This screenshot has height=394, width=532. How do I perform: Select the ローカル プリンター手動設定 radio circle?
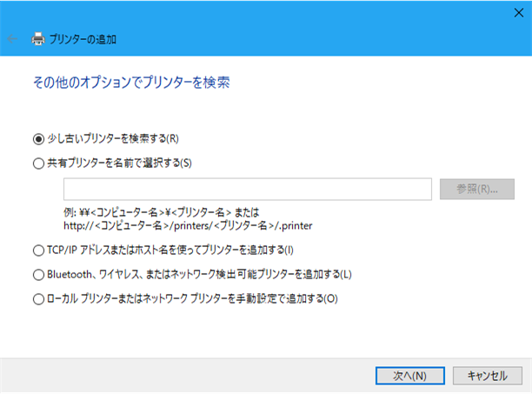click(38, 299)
